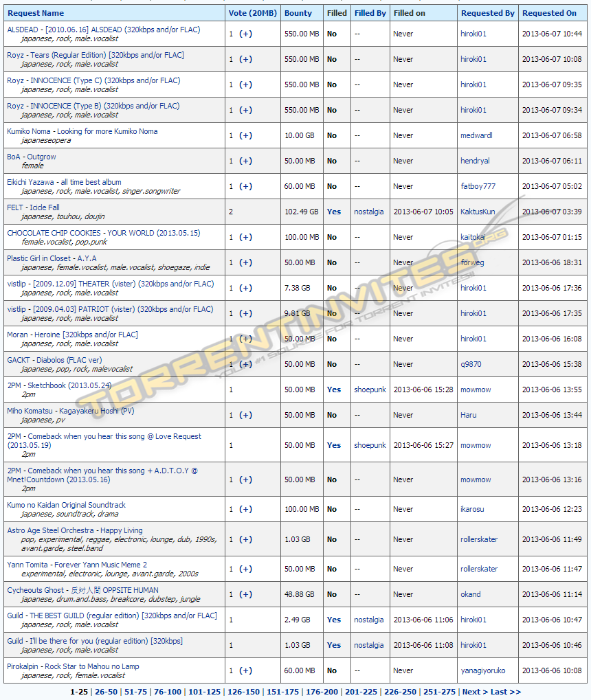Screen dimensions: 591x700
Task: Open Moran - Heroine request
Action: pos(72,335)
